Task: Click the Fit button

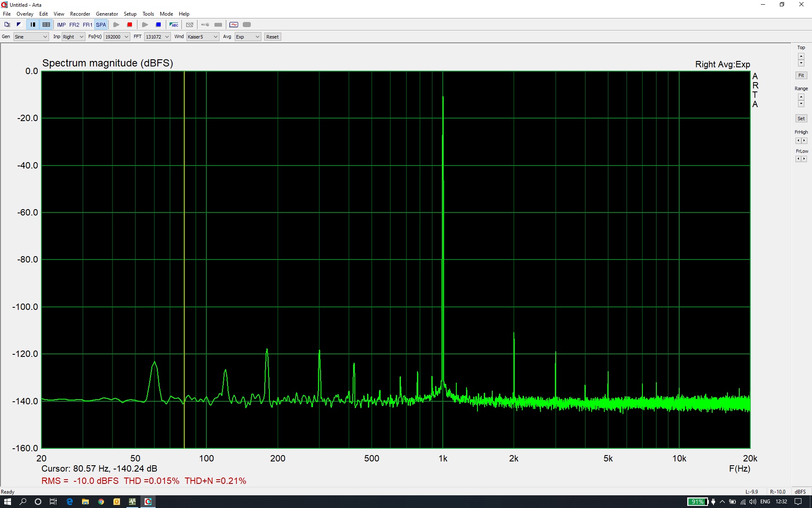Action: pyautogui.click(x=801, y=75)
